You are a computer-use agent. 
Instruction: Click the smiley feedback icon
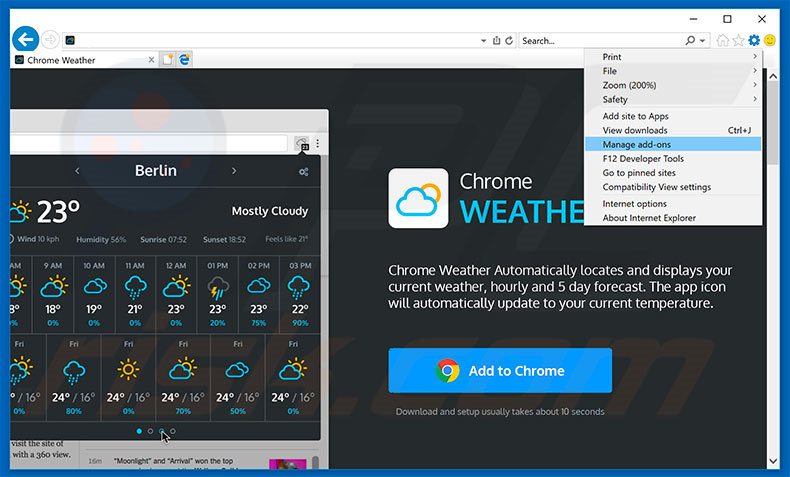pos(769,40)
